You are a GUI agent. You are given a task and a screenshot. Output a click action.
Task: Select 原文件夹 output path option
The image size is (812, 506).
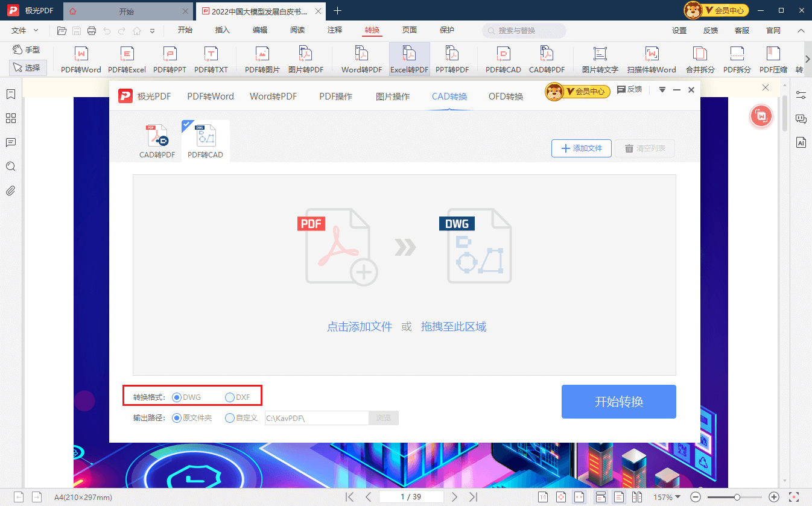click(x=177, y=418)
